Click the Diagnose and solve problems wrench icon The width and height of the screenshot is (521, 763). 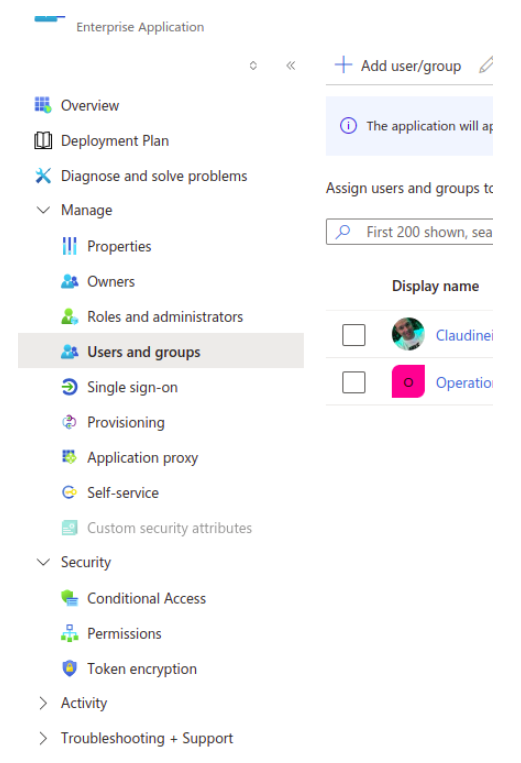pos(43,176)
